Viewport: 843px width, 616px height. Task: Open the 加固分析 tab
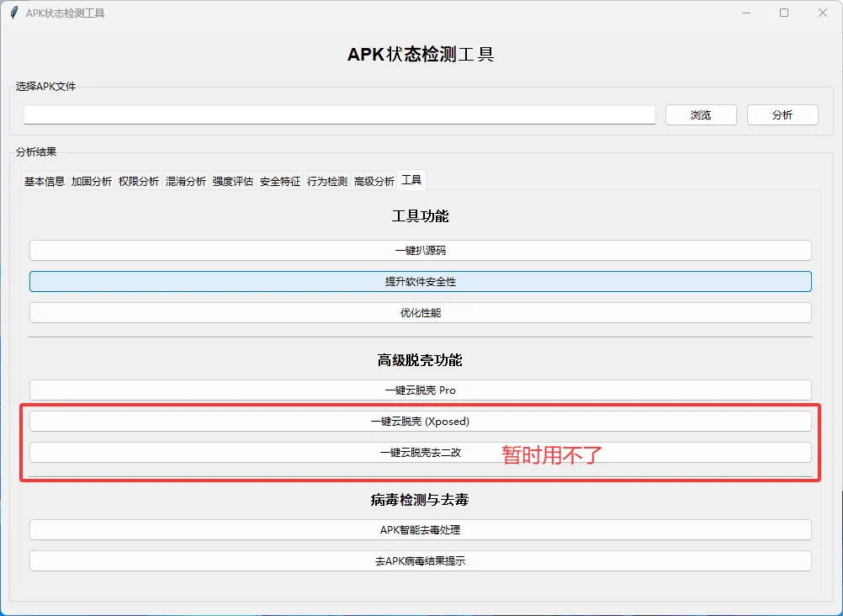click(93, 179)
